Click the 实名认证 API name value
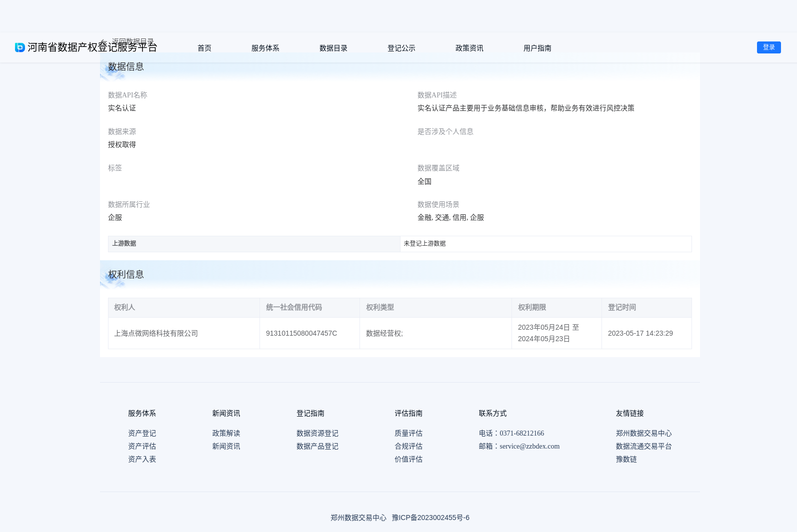 [122, 108]
